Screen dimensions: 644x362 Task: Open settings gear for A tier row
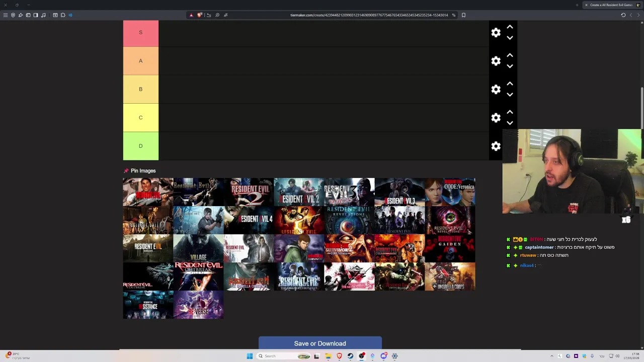coord(496,61)
